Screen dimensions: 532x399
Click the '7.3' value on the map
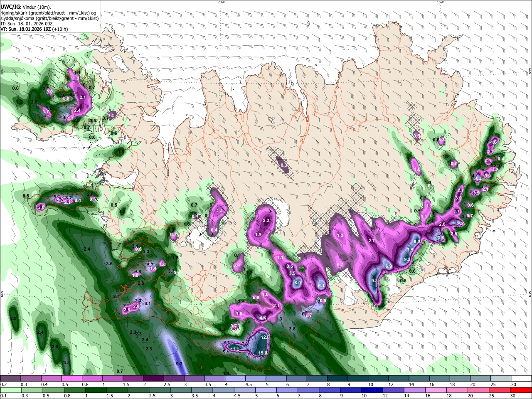pos(138,300)
